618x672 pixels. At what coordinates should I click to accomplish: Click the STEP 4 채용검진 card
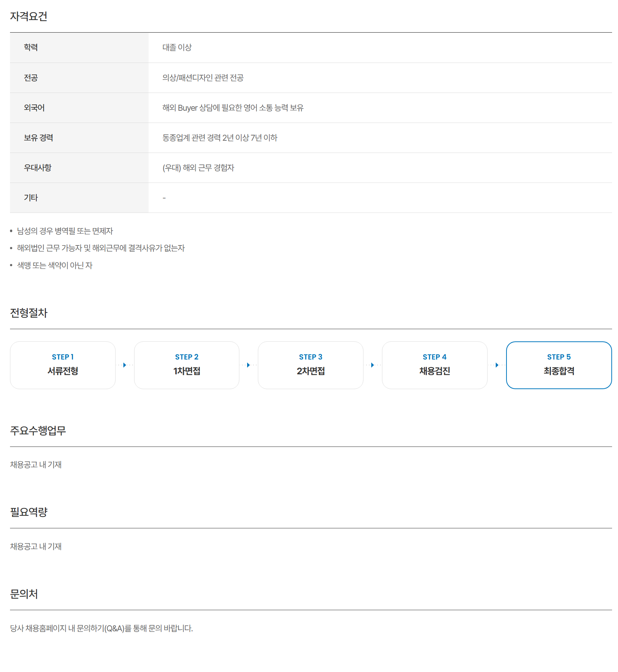[x=434, y=365]
